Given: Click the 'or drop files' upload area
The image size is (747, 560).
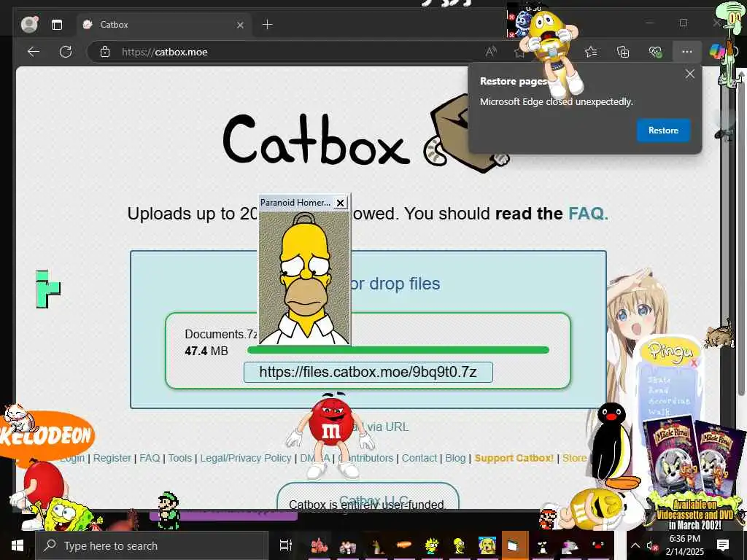Looking at the screenshot, I should (x=395, y=284).
